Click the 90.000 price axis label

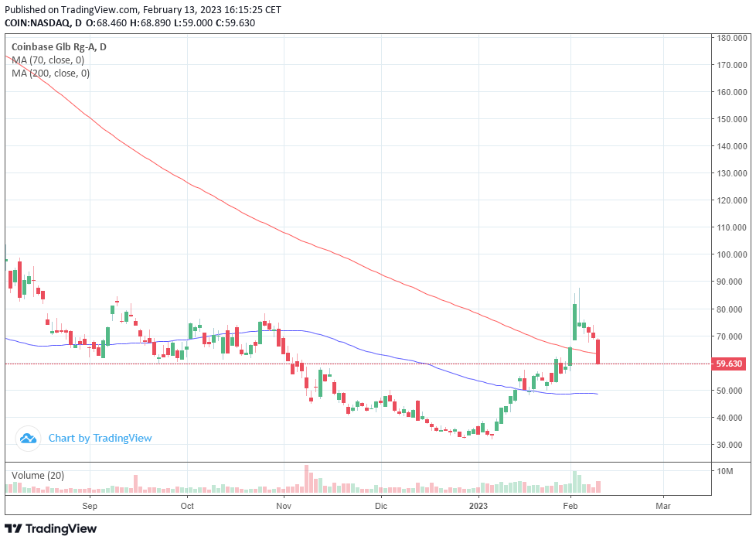pyautogui.click(x=731, y=282)
